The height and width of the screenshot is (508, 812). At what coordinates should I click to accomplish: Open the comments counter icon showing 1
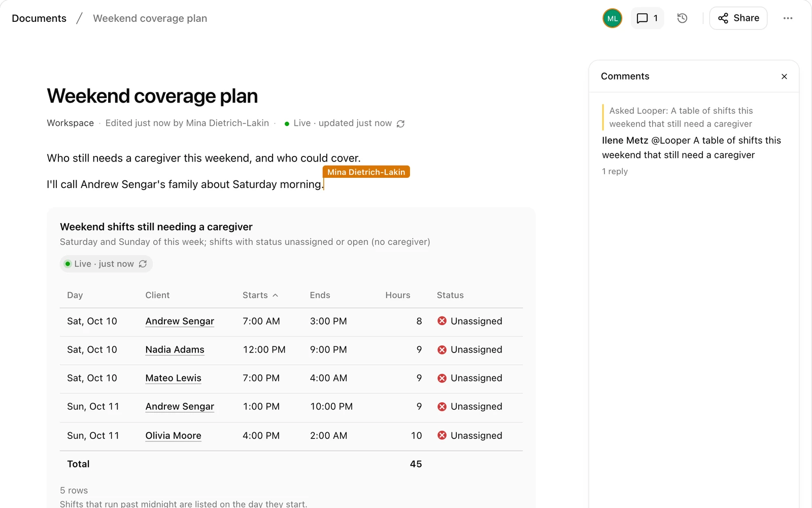(647, 18)
